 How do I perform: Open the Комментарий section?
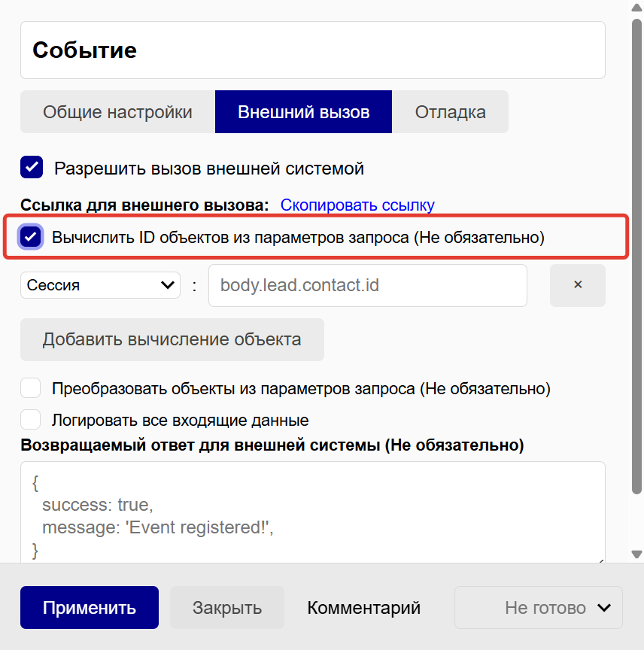pos(363,607)
